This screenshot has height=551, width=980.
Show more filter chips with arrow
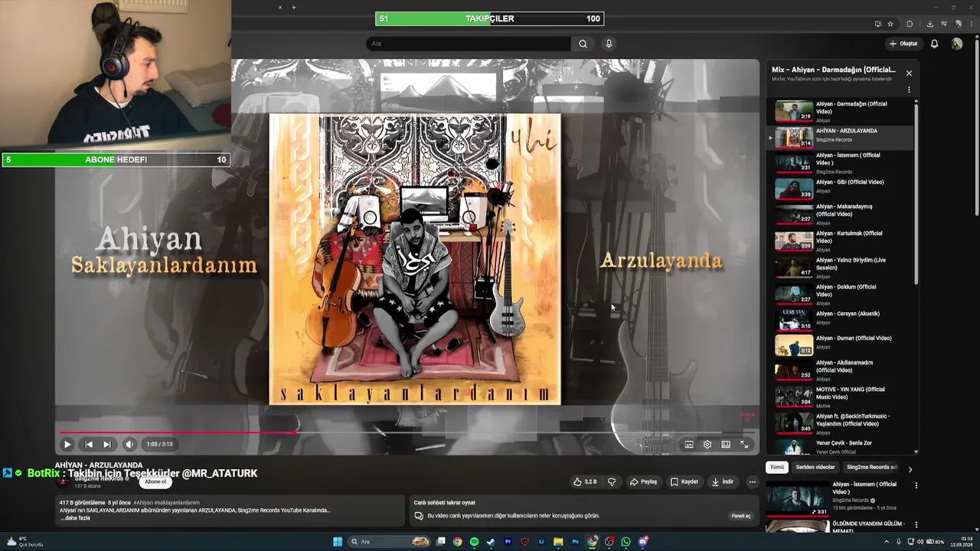click(x=910, y=469)
